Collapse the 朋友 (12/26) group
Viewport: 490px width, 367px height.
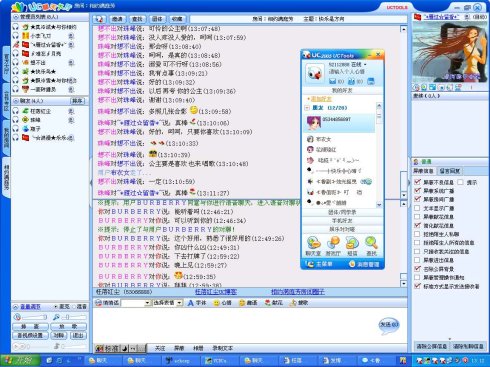pos(307,108)
